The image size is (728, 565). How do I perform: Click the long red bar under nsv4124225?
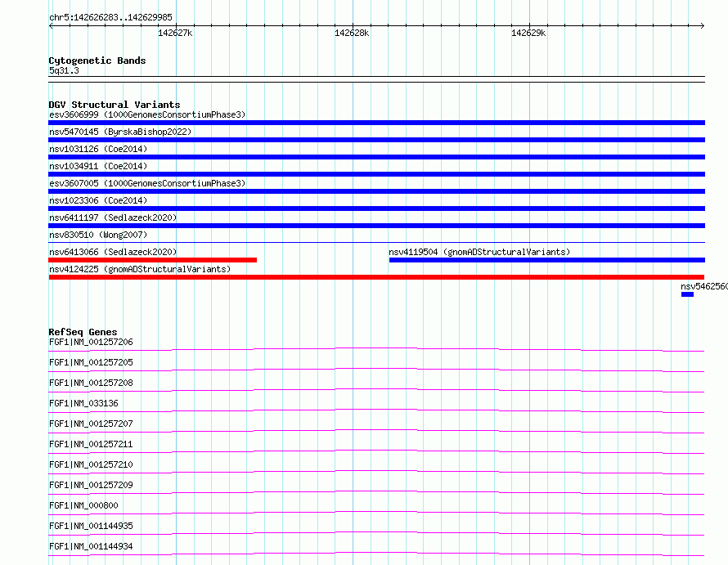click(376, 277)
